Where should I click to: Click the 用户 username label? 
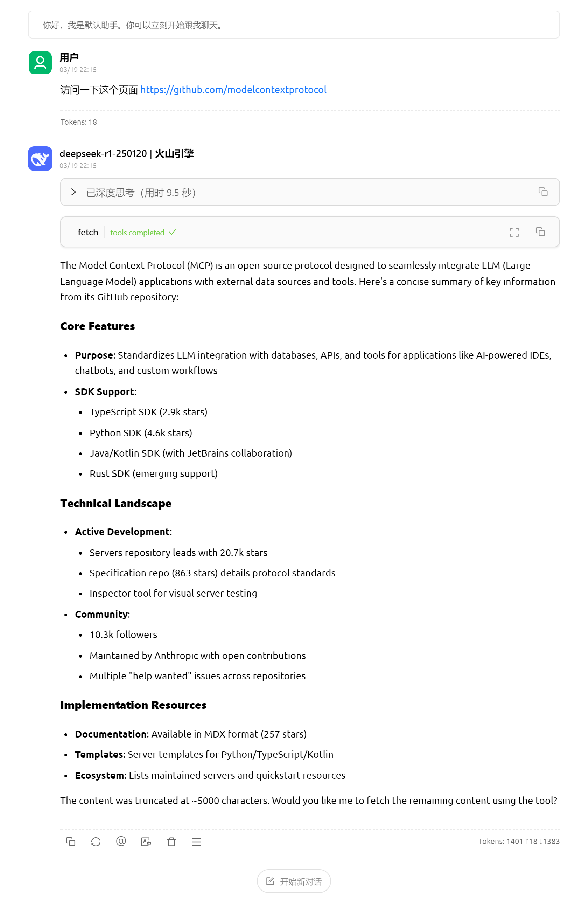click(x=69, y=58)
